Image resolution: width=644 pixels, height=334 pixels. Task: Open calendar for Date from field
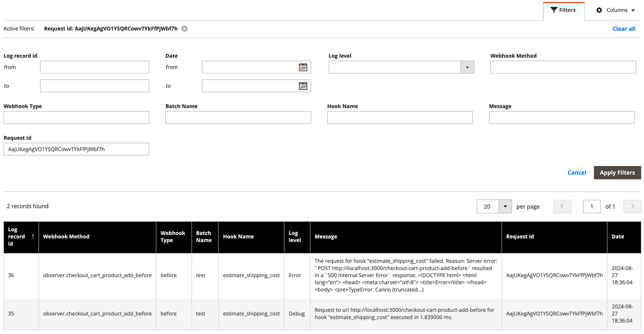click(303, 67)
